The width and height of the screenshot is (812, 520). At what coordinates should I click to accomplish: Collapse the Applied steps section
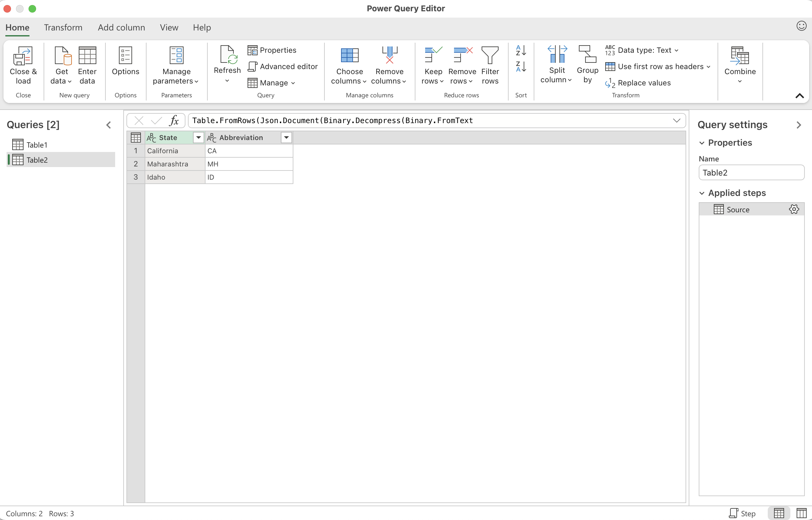(702, 193)
